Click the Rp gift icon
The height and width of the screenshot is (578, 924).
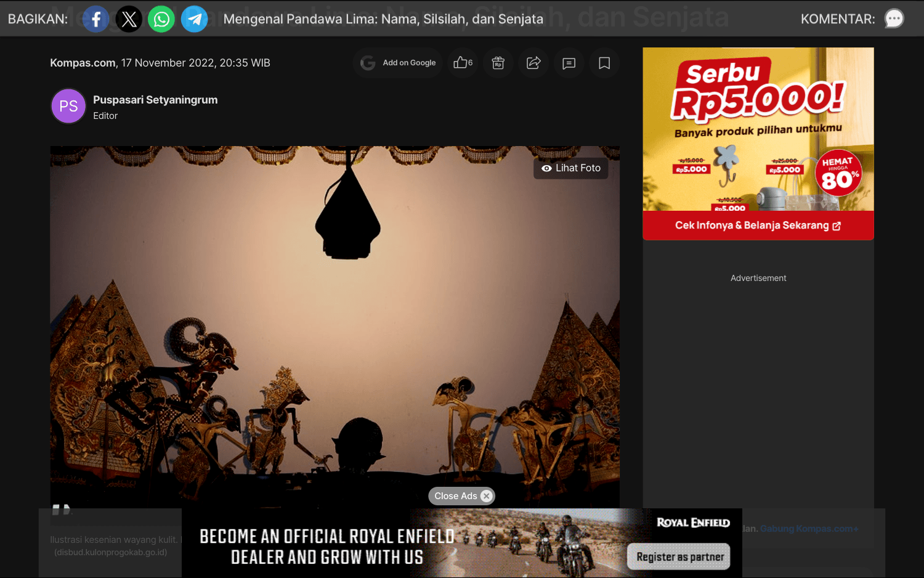point(498,63)
